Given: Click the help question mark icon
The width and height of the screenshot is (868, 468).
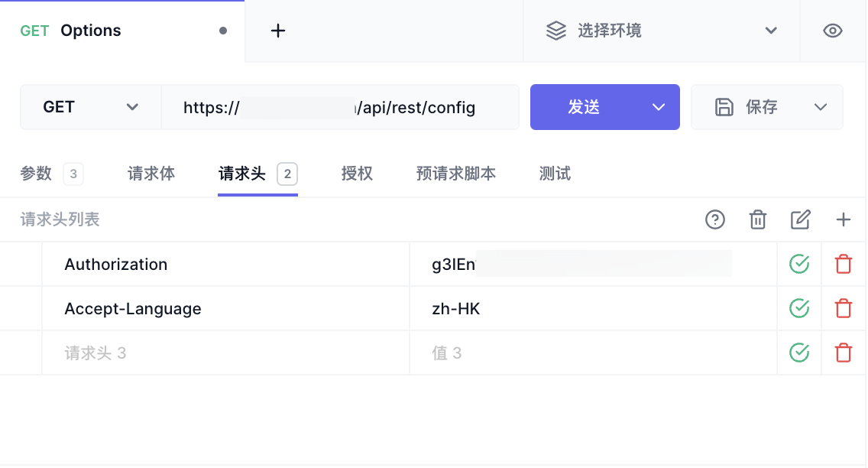Looking at the screenshot, I should [714, 220].
